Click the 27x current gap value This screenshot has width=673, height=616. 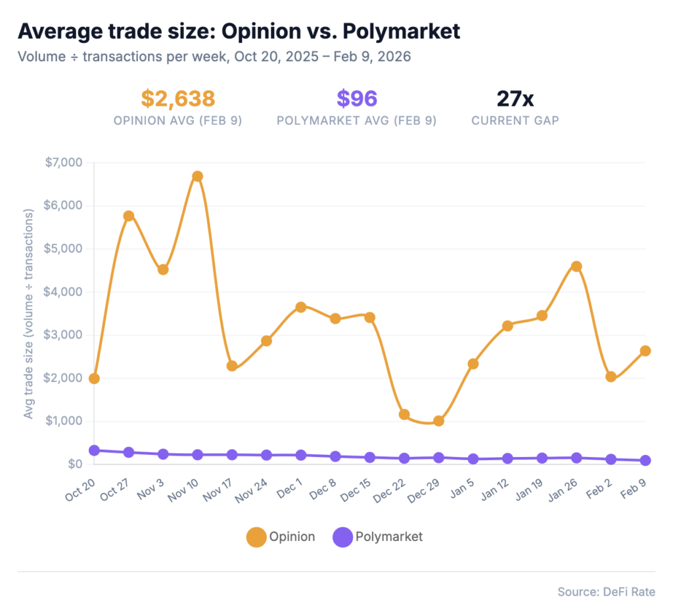(x=515, y=99)
